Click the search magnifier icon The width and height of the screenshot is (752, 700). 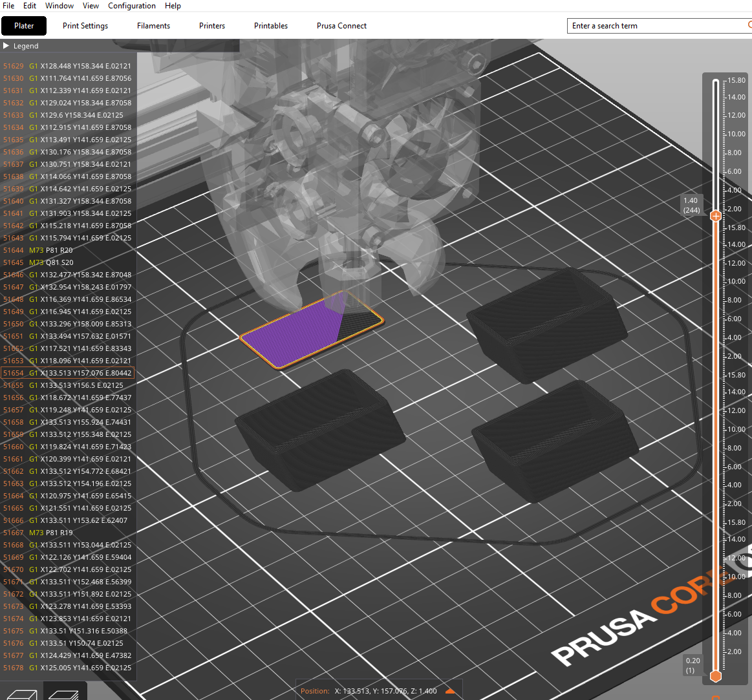pos(749,26)
